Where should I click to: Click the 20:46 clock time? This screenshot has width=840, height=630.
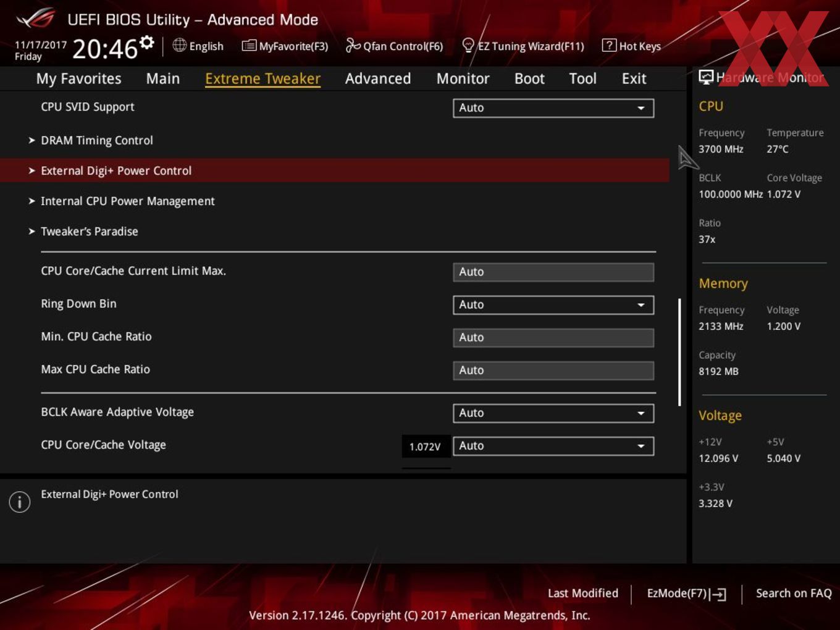tap(105, 49)
